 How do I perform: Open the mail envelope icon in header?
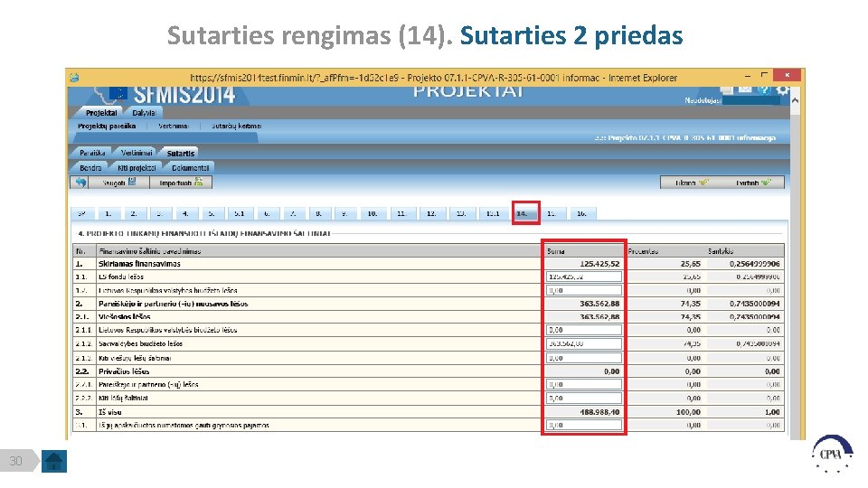point(744,89)
